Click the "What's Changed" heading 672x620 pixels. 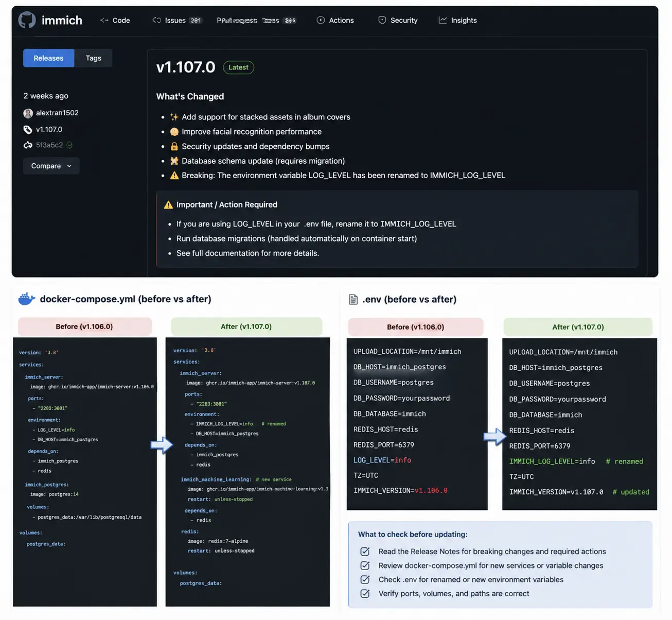(x=190, y=96)
